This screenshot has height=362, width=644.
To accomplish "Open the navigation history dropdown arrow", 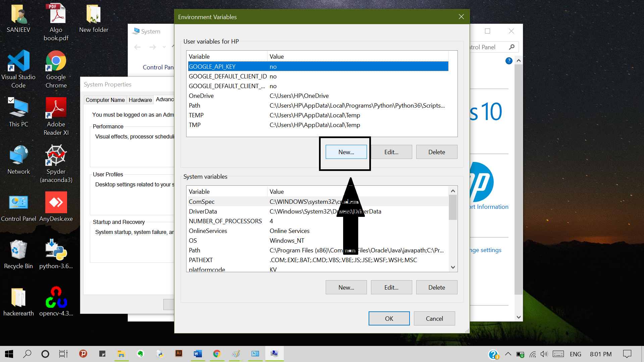I will (164, 47).
